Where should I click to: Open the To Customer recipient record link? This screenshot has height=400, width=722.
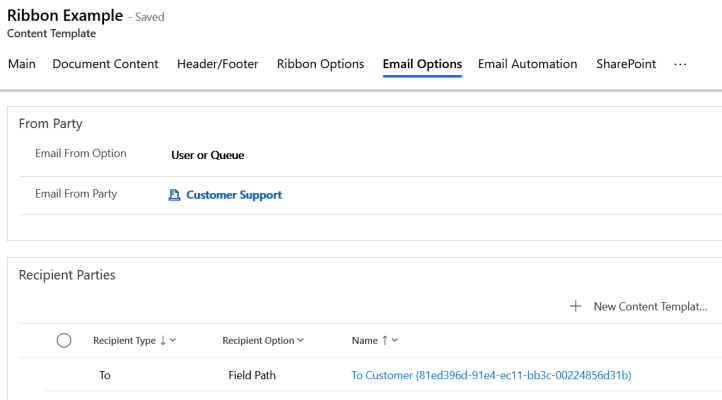point(491,375)
